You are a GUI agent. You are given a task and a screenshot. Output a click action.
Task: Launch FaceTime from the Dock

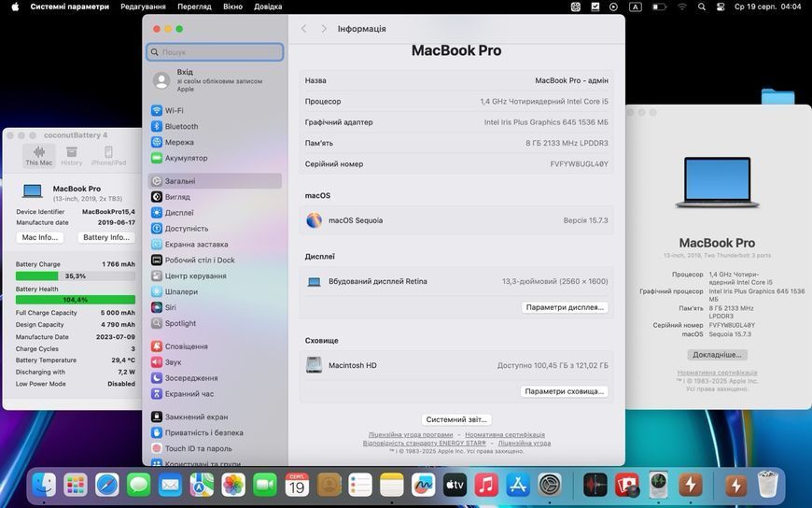point(265,486)
